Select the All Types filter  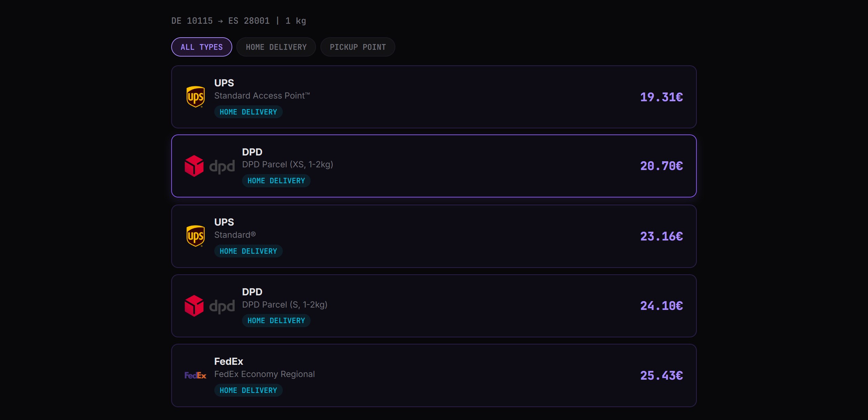pyautogui.click(x=202, y=47)
